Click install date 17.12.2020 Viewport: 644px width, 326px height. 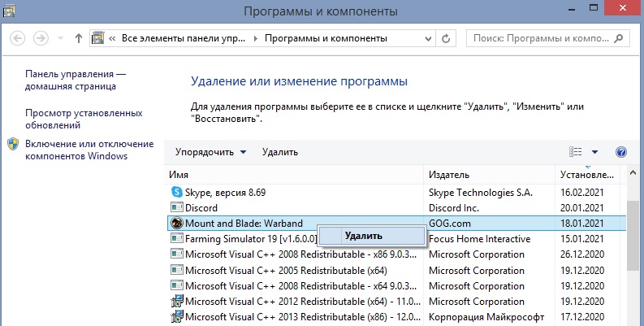[x=582, y=317]
